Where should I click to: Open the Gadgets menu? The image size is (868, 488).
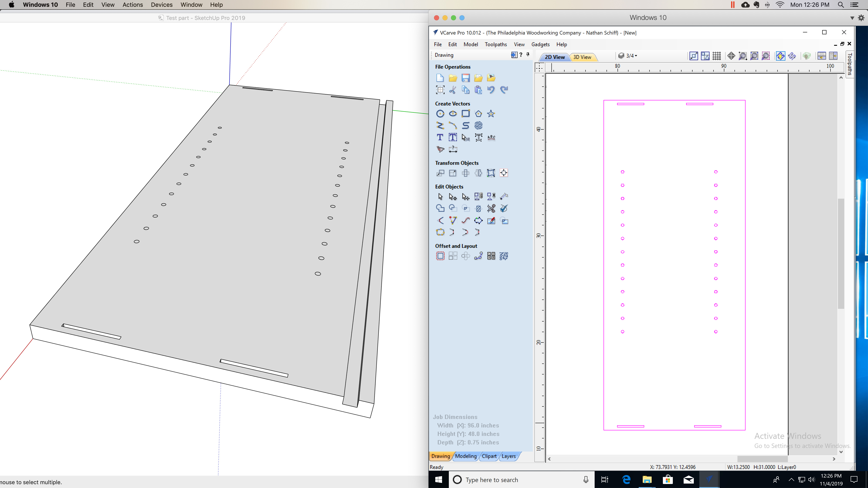click(x=540, y=44)
